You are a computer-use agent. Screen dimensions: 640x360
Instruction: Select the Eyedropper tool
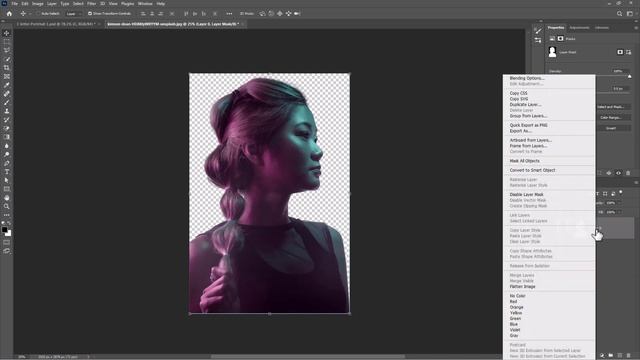pos(7,85)
